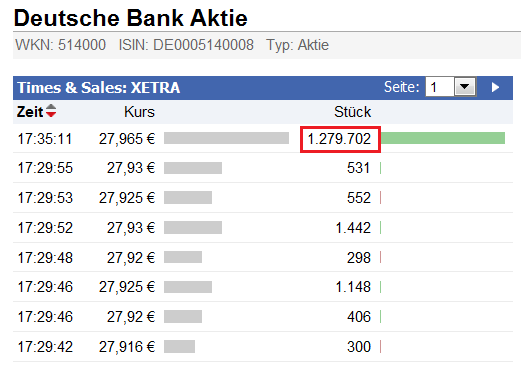Screen dimensions: 521x367
Task: Click the Times & Sales: XETRA title
Action: tap(99, 88)
